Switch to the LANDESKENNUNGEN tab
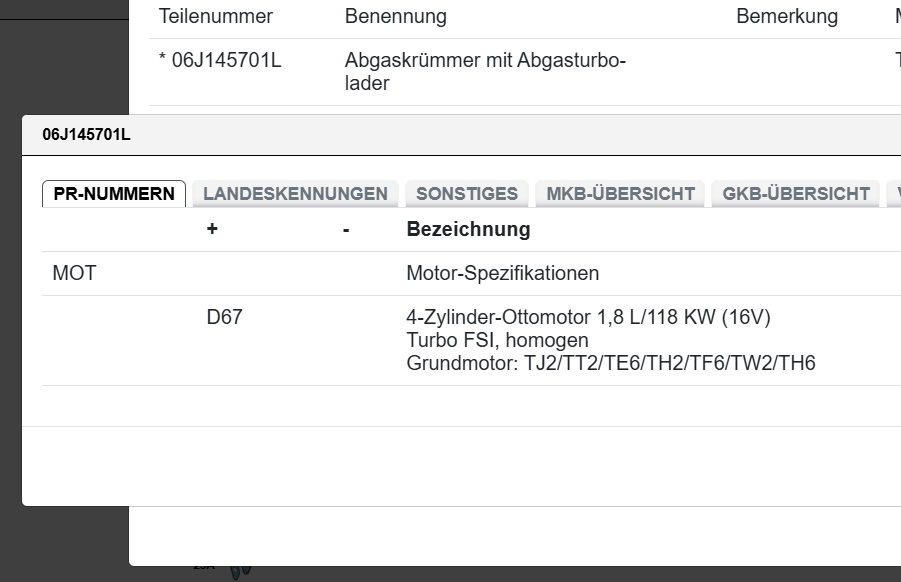This screenshot has height=582, width=901. pyautogui.click(x=295, y=193)
